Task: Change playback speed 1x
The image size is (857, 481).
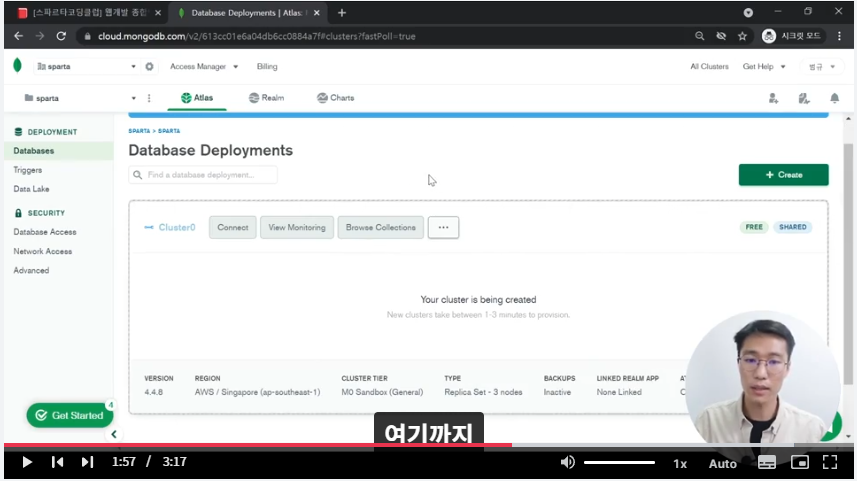Action: click(680, 464)
